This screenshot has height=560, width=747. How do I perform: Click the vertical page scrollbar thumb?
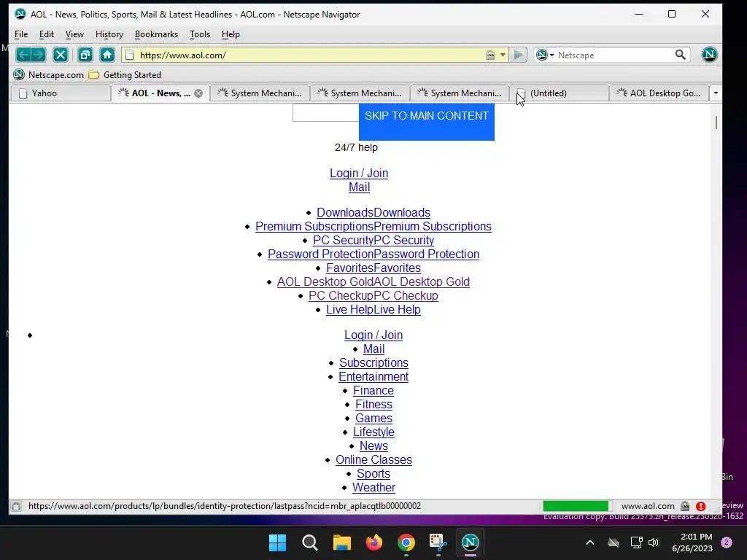[x=716, y=122]
